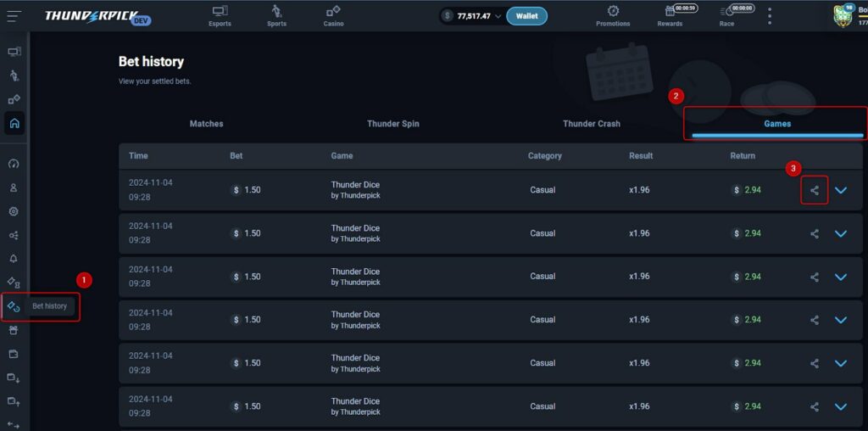The image size is (868, 431).
Task: Open the dashboard gauge icon in the sidebar
Action: click(14, 164)
